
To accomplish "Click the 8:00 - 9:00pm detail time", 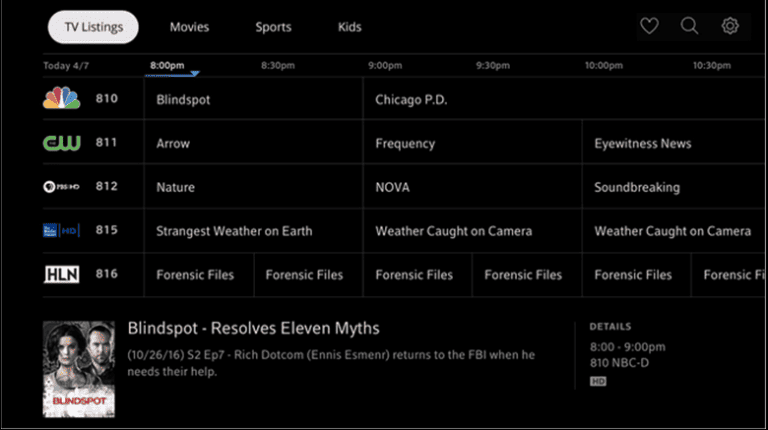I will (x=627, y=347).
